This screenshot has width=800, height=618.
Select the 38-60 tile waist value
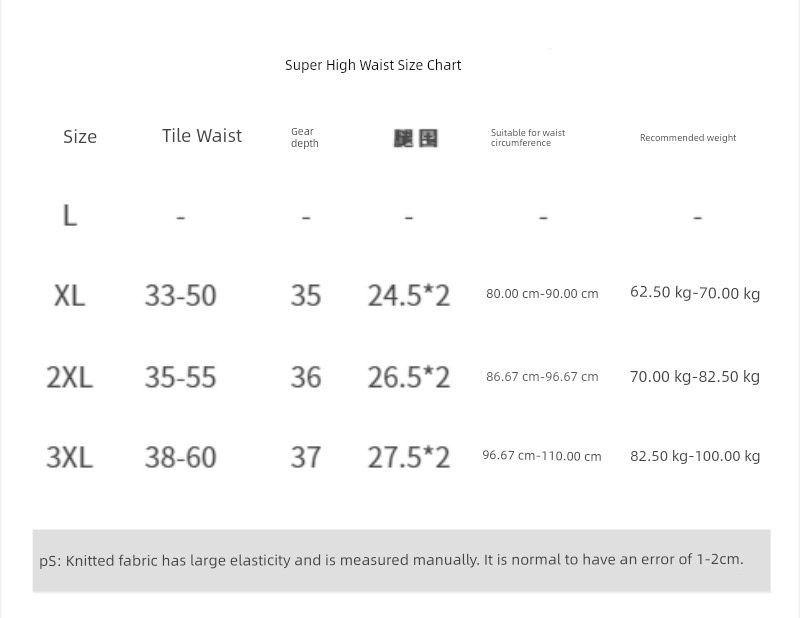[181, 457]
